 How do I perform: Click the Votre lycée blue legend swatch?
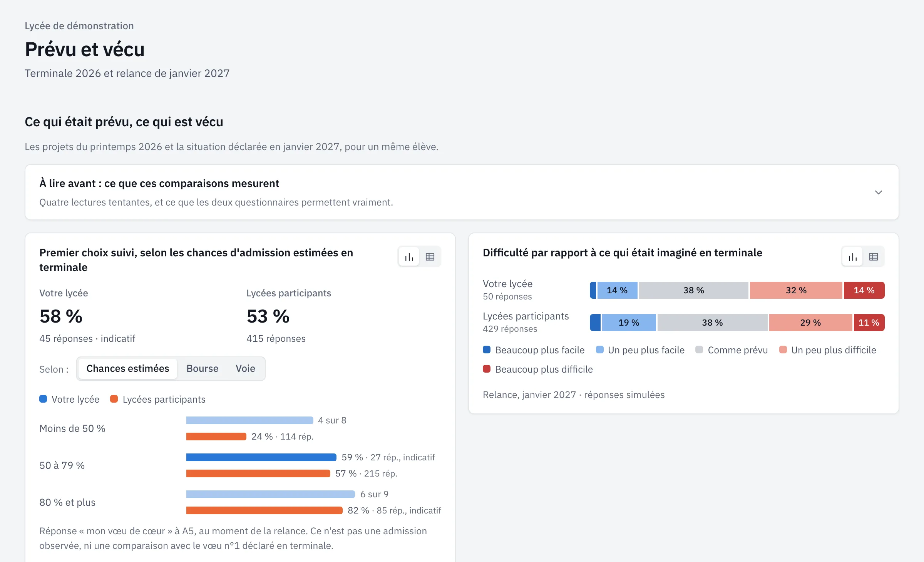[43, 399]
